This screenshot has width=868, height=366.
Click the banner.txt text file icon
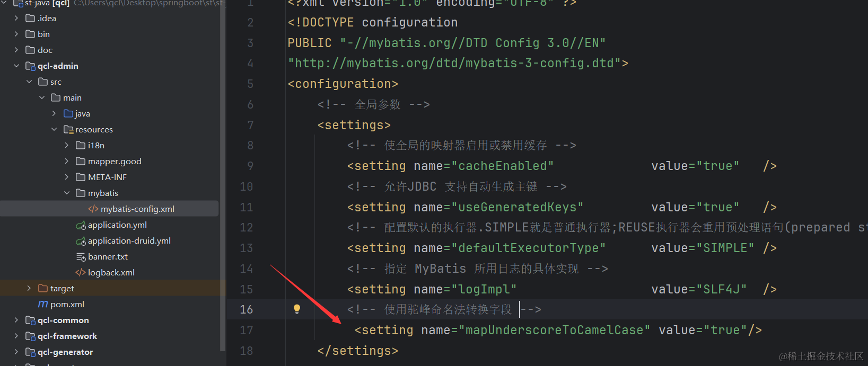pos(81,257)
